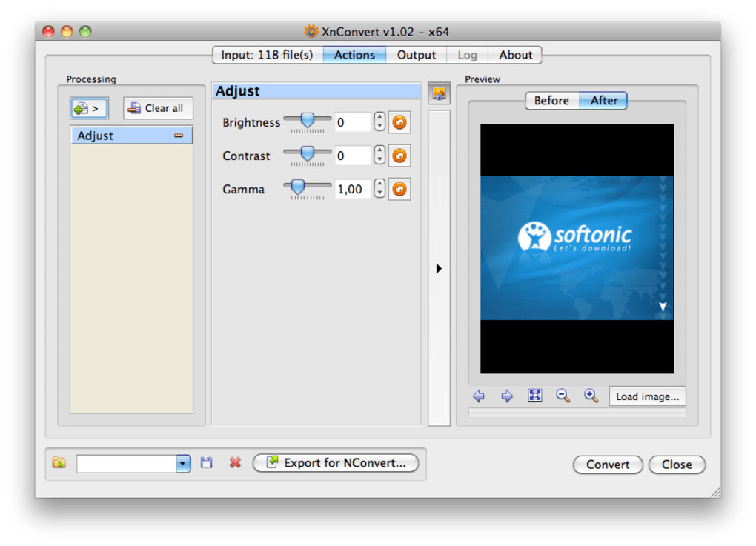Start conversion with Convert button
Viewport: 756px width, 546px height.
[x=608, y=465]
